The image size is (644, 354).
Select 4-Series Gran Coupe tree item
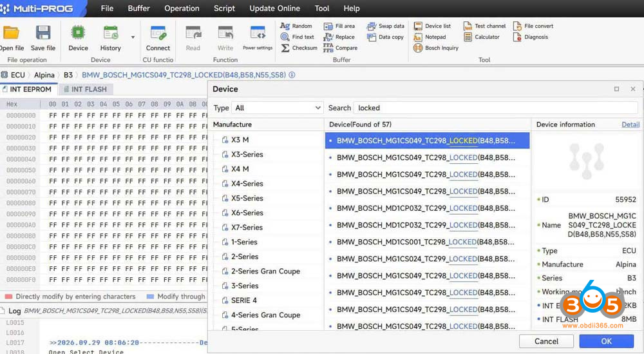point(265,315)
